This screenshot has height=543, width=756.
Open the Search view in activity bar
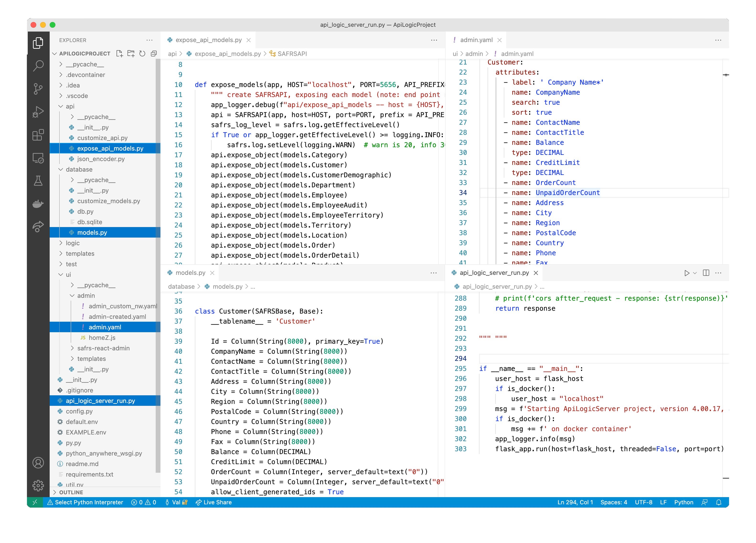click(38, 66)
